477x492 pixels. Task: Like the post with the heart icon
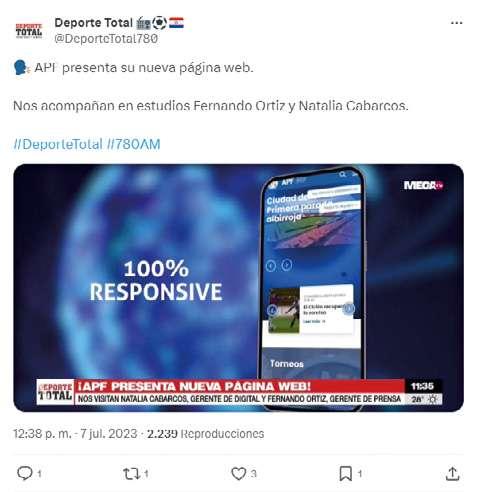239,473
